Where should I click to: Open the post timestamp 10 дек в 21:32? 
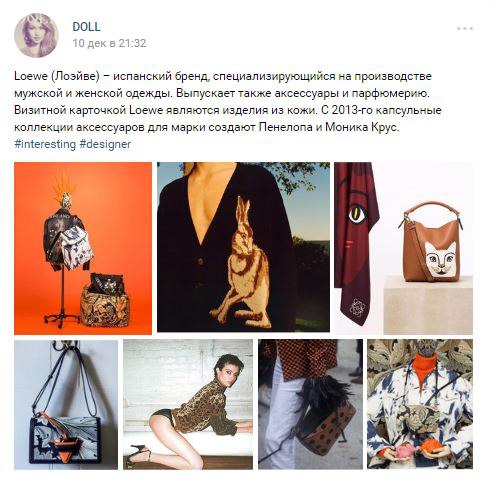[x=109, y=43]
